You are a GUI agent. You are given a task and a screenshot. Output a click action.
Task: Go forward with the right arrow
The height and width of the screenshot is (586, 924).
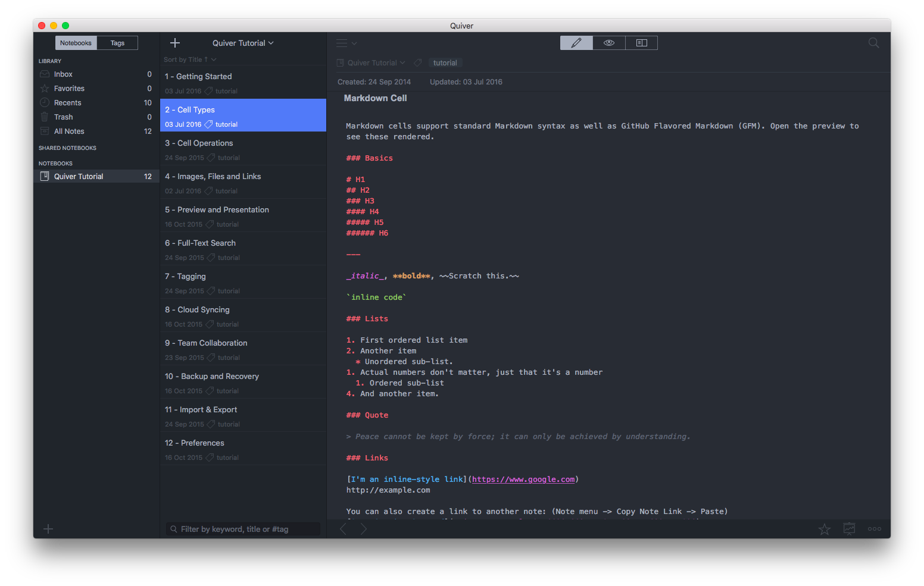pos(363,529)
